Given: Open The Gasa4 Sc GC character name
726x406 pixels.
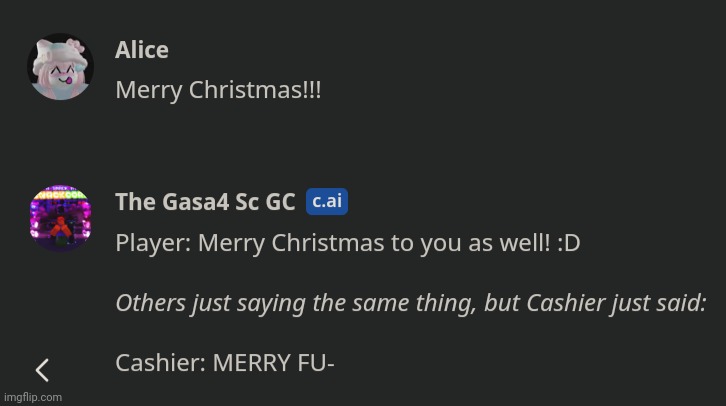Looking at the screenshot, I should point(205,202).
